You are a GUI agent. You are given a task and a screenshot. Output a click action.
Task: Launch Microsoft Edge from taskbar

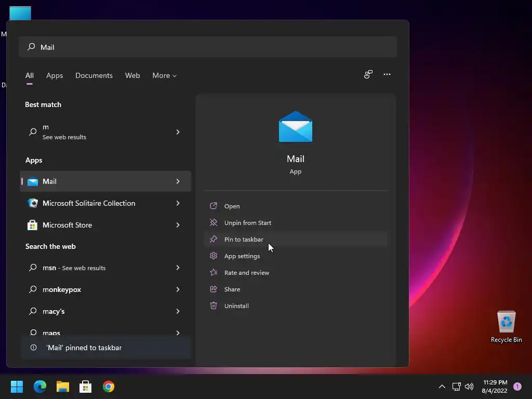[39, 387]
